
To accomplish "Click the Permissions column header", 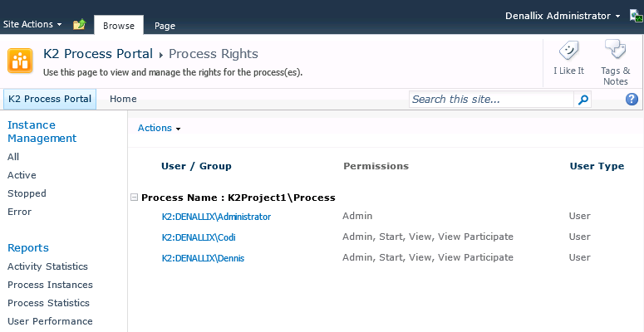I will click(x=376, y=166).
